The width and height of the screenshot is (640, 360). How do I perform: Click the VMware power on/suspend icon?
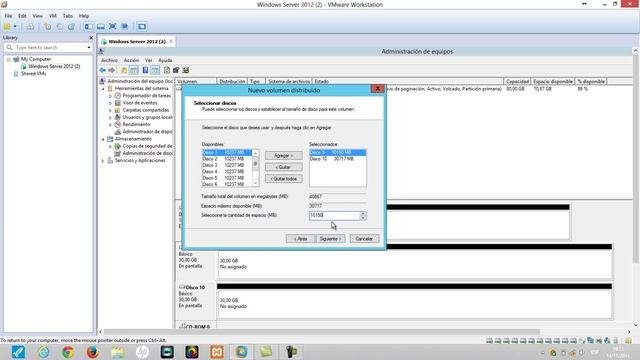[x=7, y=27]
